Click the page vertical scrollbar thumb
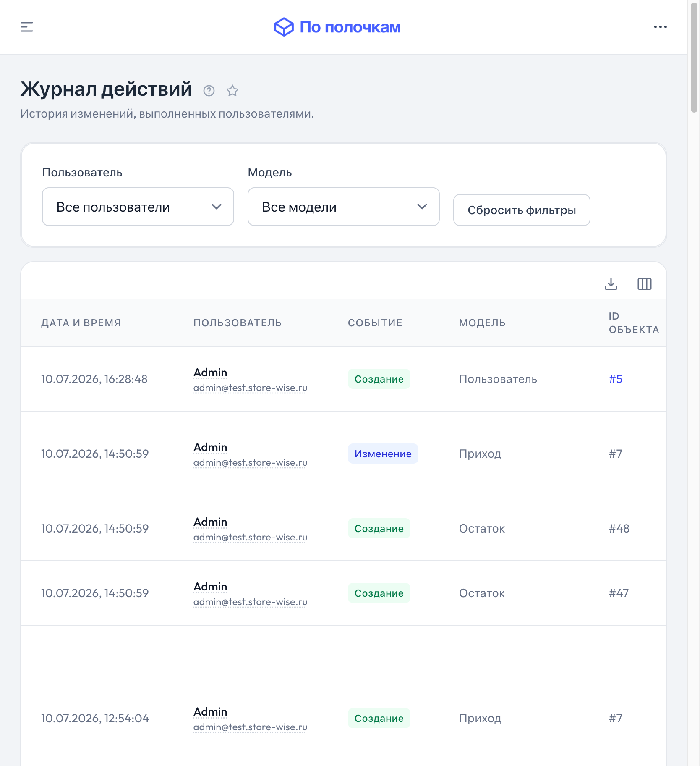Screen dimensions: 700x766 694,57
